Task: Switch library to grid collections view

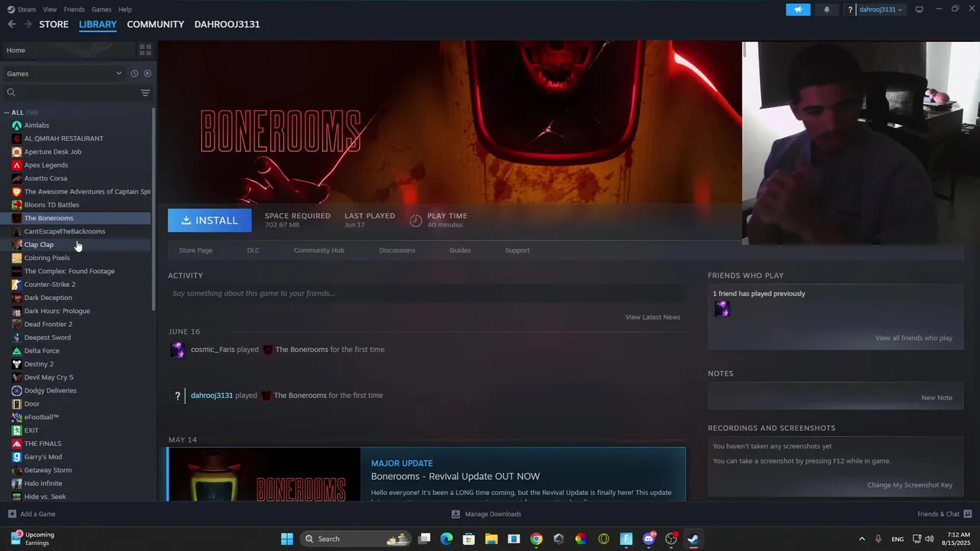Action: (145, 50)
